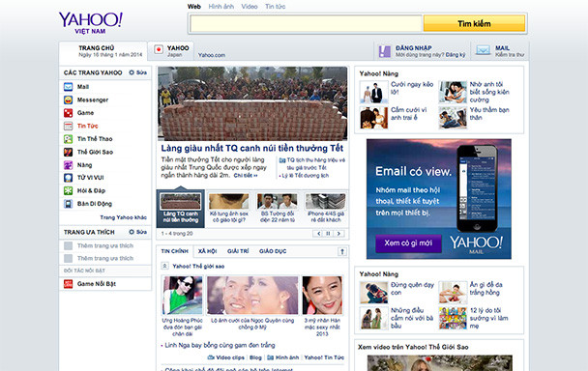The image size is (588, 371).
Task: Open headline Làng giàu nhất TQ
Action: (x=252, y=149)
